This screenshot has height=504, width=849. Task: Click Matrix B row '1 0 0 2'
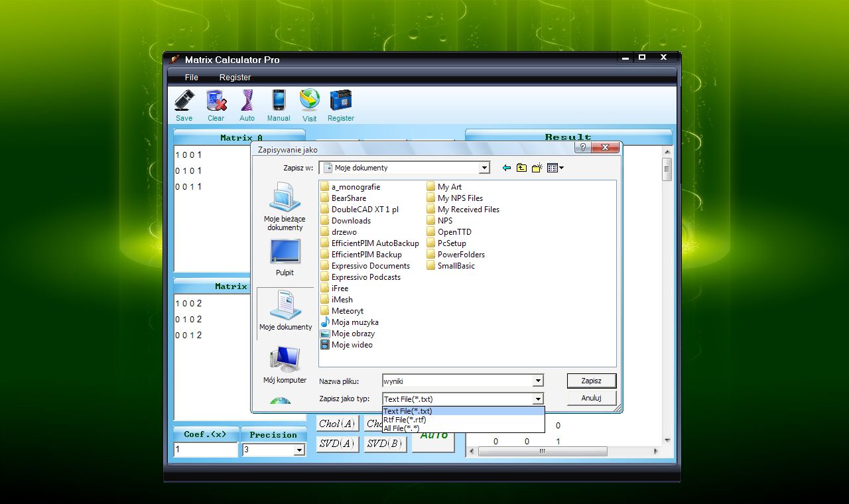[x=188, y=304]
